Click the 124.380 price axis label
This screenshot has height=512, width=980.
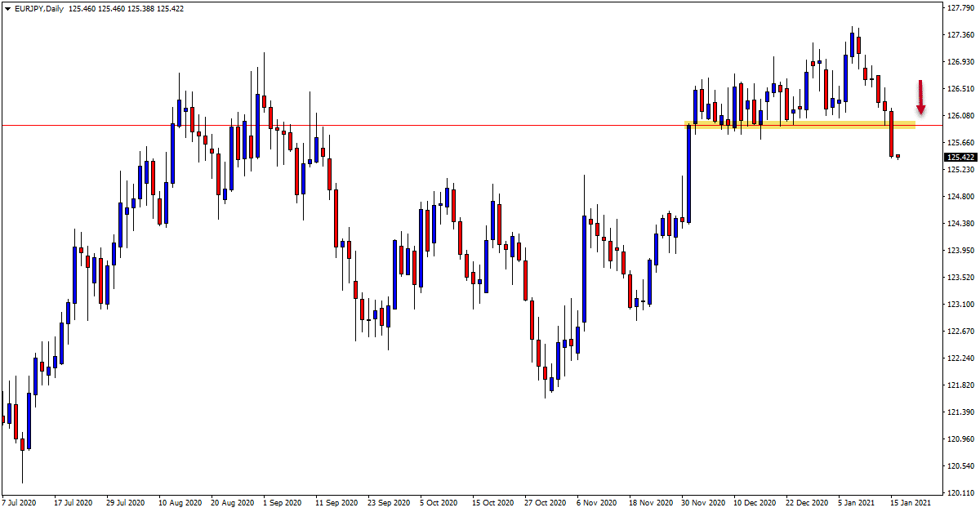960,224
